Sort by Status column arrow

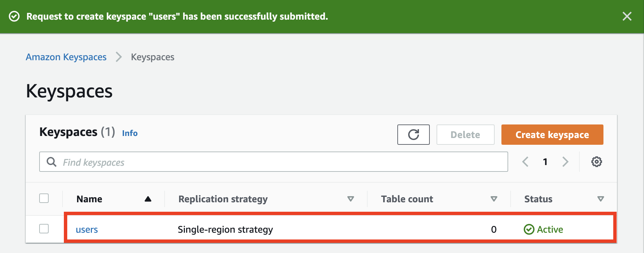click(600, 199)
